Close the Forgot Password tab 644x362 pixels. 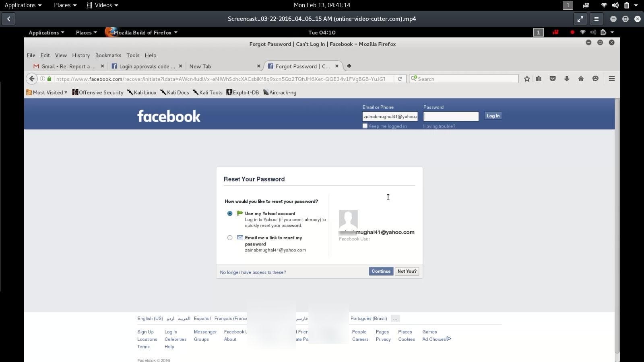[337, 66]
